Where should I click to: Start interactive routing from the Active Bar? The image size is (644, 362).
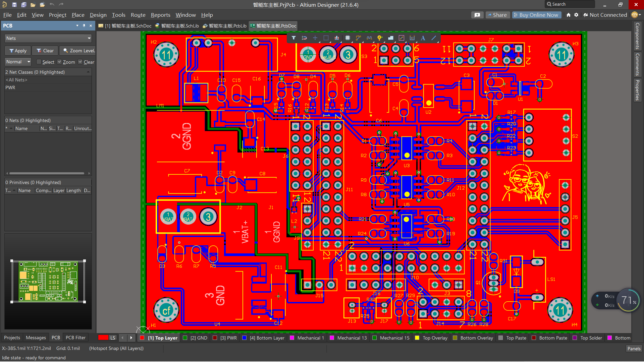click(x=358, y=38)
